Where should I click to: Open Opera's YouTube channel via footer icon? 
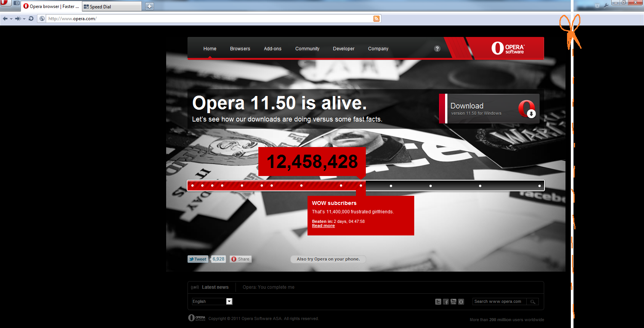click(453, 302)
